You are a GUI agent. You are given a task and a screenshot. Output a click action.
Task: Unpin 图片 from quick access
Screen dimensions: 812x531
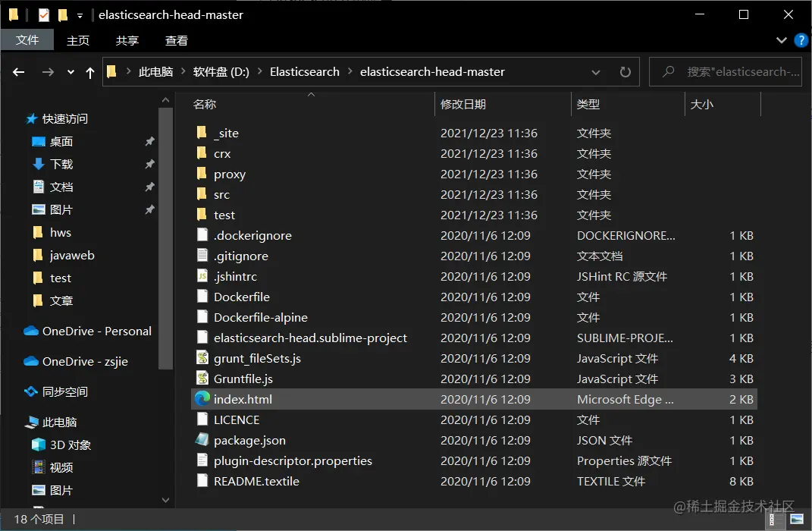149,209
